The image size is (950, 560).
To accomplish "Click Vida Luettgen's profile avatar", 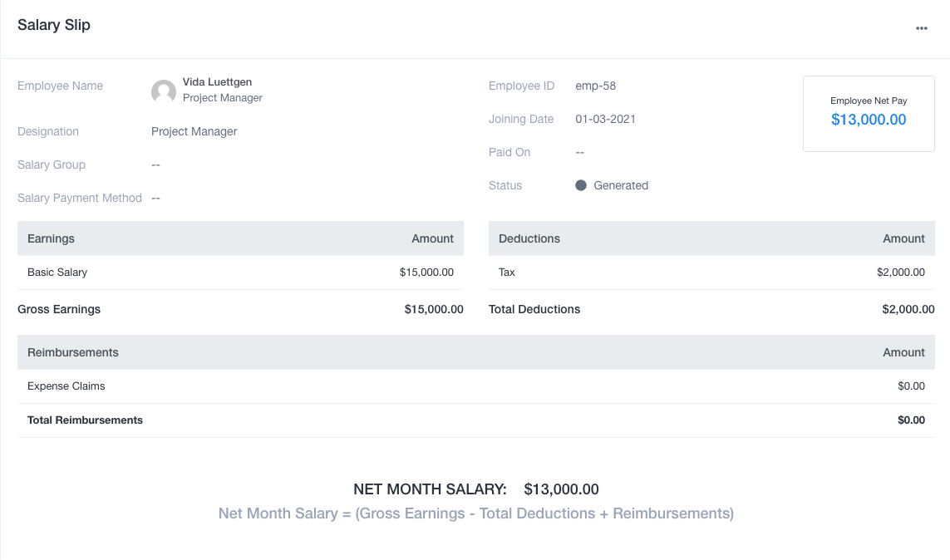I will (x=163, y=91).
